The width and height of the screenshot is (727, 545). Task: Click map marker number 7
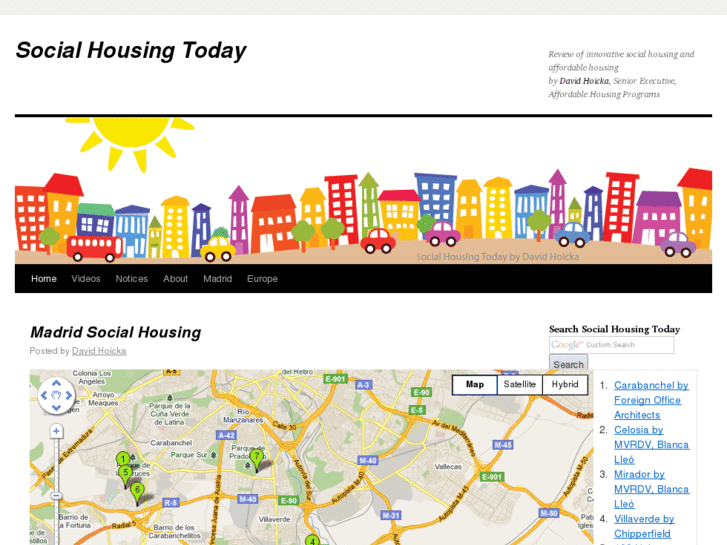click(256, 457)
